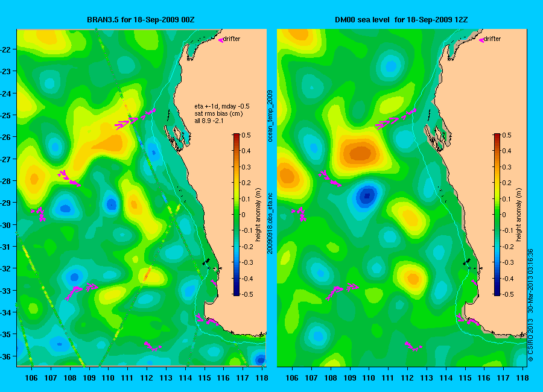Click longitude label "106" under the right map
This screenshot has height=392, width=543.
point(292,378)
